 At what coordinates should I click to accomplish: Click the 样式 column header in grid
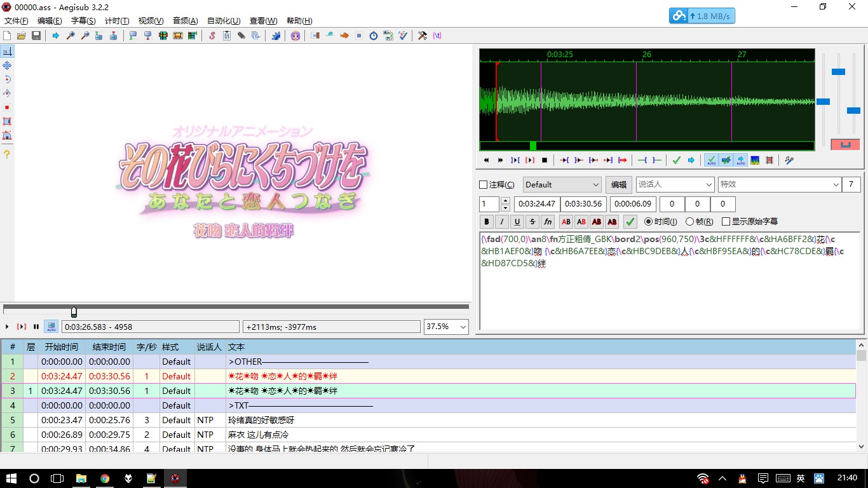[170, 347]
